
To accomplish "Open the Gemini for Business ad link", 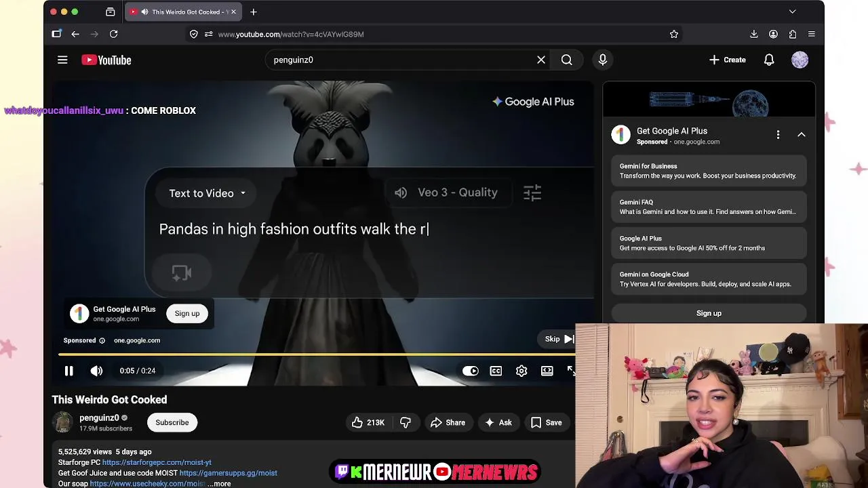I will [x=709, y=171].
